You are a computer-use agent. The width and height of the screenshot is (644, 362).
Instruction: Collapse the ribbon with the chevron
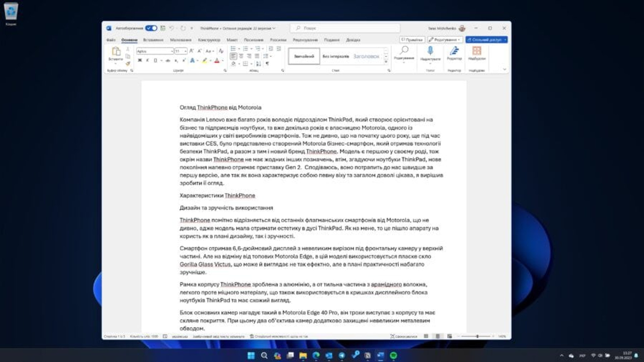504,69
